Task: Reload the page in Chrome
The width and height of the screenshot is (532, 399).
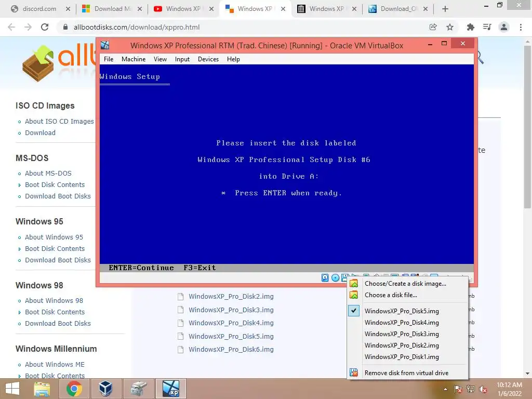Action: [x=45, y=27]
